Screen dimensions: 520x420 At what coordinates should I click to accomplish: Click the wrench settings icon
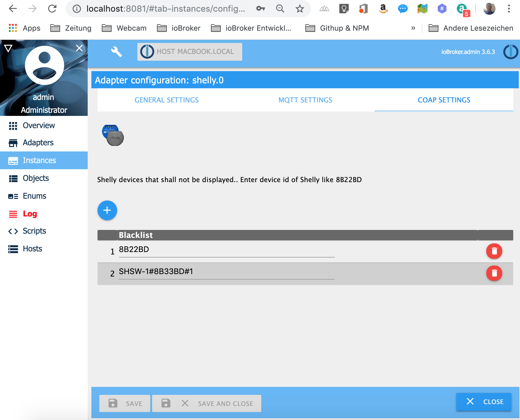pyautogui.click(x=116, y=52)
